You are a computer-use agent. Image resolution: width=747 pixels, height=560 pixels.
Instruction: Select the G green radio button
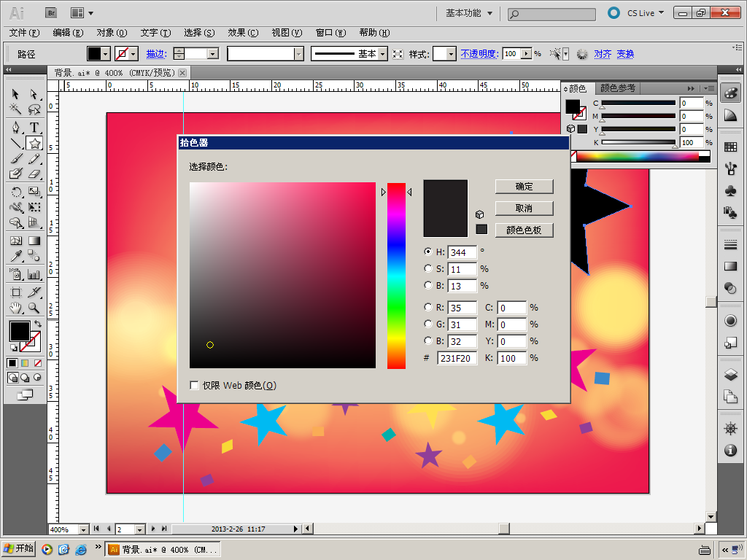(x=427, y=324)
